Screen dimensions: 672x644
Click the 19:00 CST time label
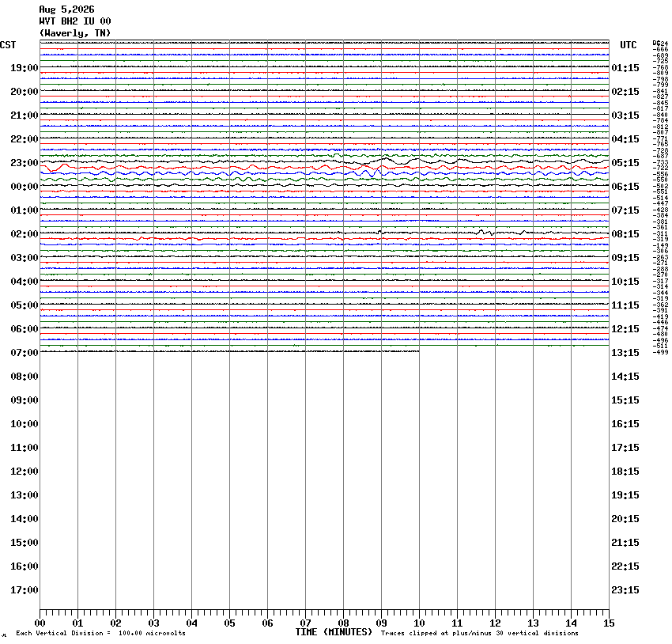click(25, 68)
